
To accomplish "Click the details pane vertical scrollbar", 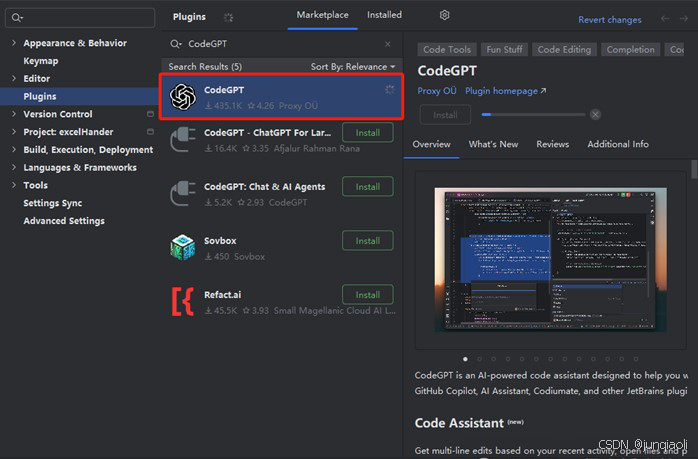I will tap(694, 169).
